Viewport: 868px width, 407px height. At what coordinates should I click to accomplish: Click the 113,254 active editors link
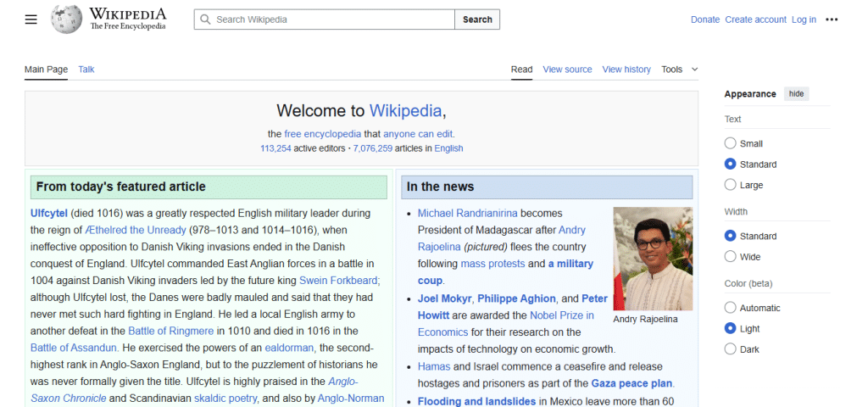pyautogui.click(x=275, y=148)
